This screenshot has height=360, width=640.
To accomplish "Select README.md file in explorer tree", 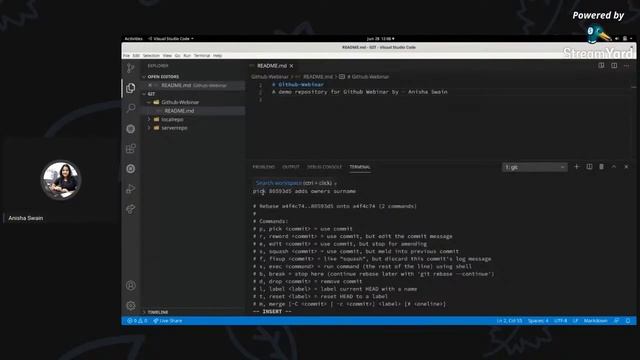I will tap(179, 111).
